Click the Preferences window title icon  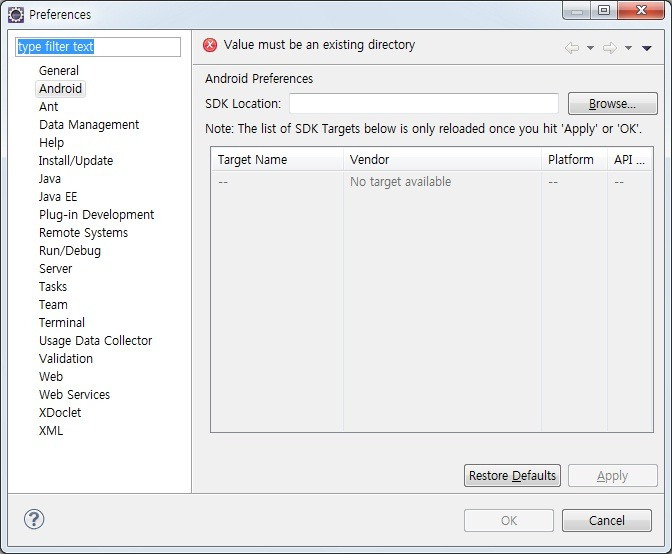(16, 15)
